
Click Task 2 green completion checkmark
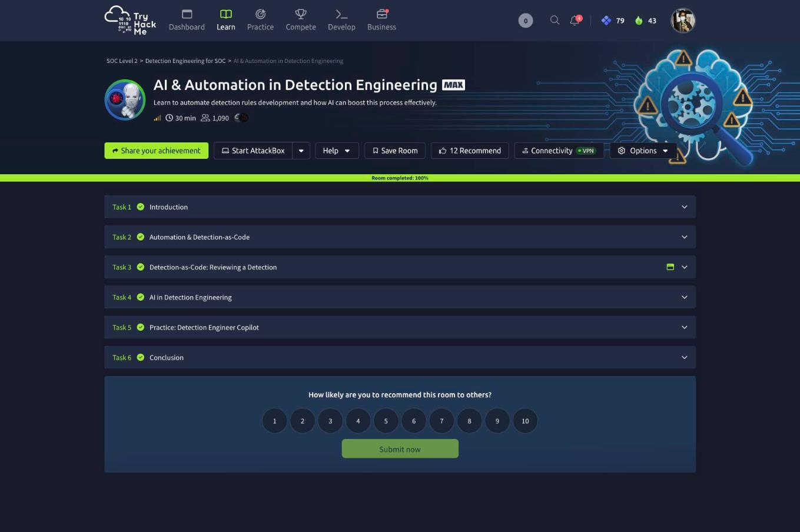pos(141,237)
